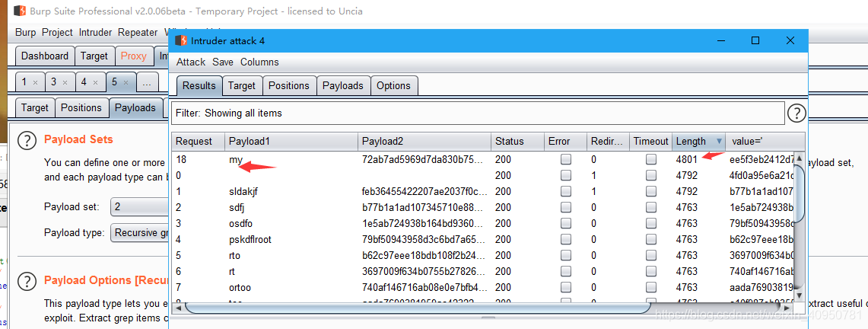Click Burp Suite logo in main window title
The height and width of the screenshot is (329, 868).
point(19,11)
